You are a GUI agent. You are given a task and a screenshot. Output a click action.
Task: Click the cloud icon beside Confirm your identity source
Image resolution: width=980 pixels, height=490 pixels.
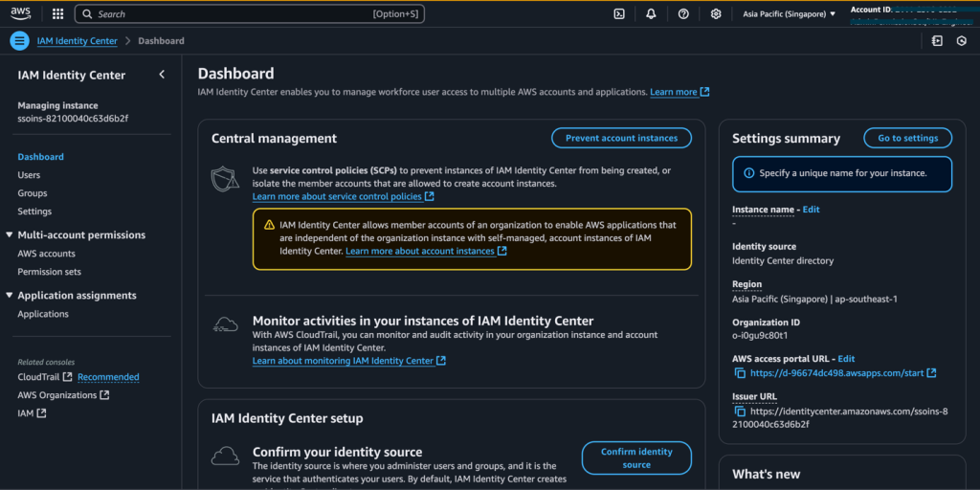(x=225, y=456)
